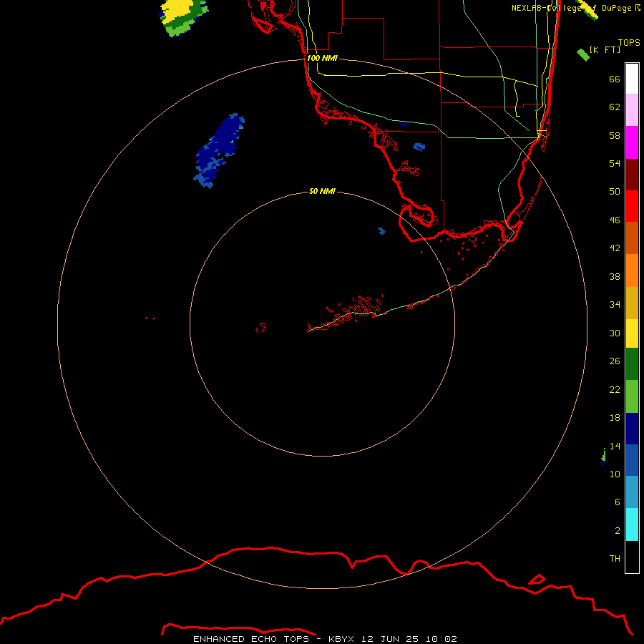Click the light pink 62 kft legend swatch
The image size is (644, 644).
pos(632,110)
